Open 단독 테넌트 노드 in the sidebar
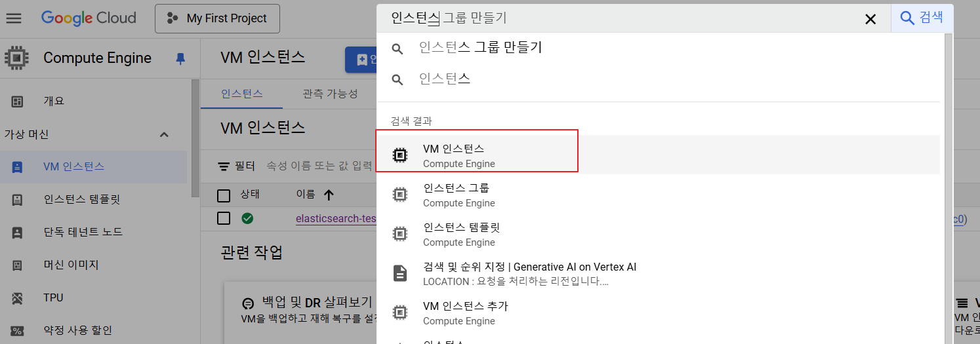The height and width of the screenshot is (344, 980). click(83, 232)
